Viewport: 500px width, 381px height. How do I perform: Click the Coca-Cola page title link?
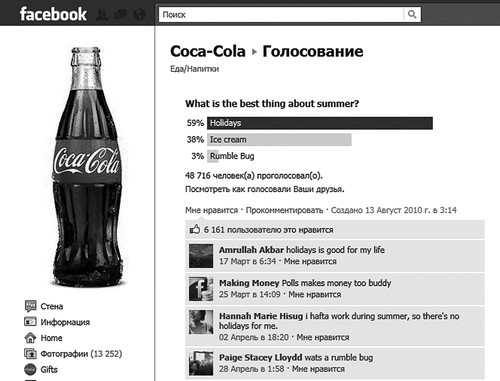[208, 51]
